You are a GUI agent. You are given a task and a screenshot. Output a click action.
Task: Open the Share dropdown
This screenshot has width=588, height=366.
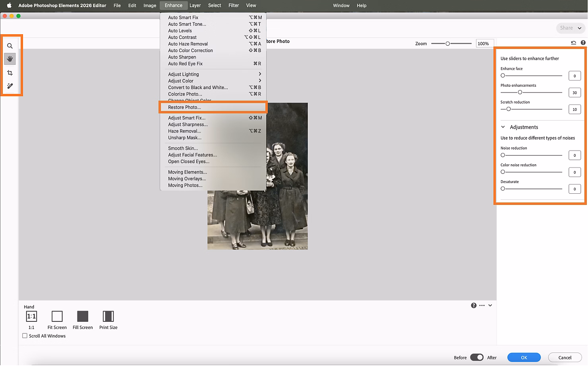[571, 28]
